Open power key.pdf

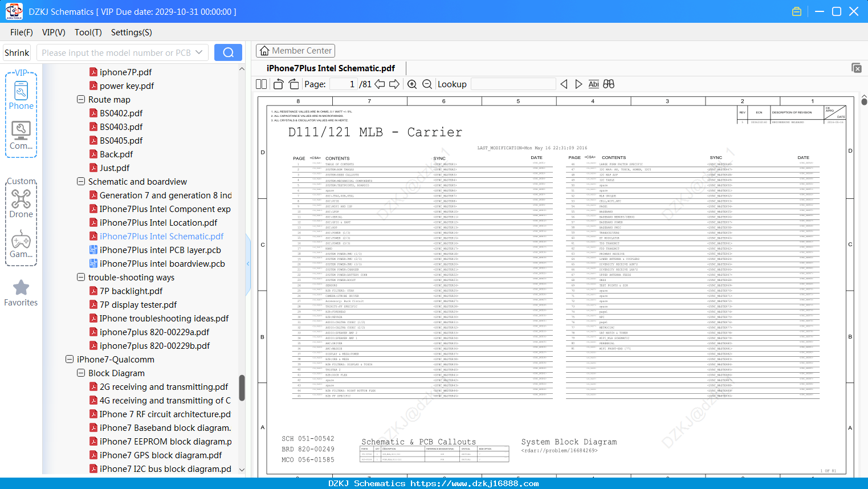[127, 86]
